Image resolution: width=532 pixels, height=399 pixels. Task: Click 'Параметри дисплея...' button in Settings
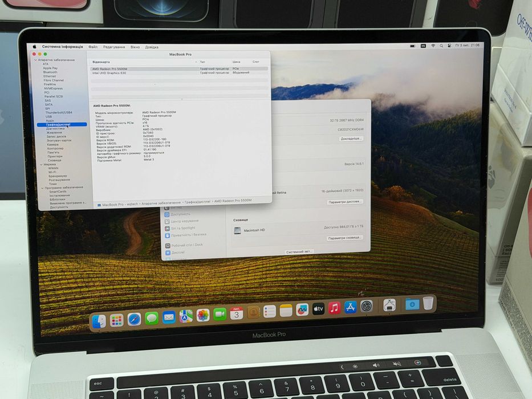[345, 202]
